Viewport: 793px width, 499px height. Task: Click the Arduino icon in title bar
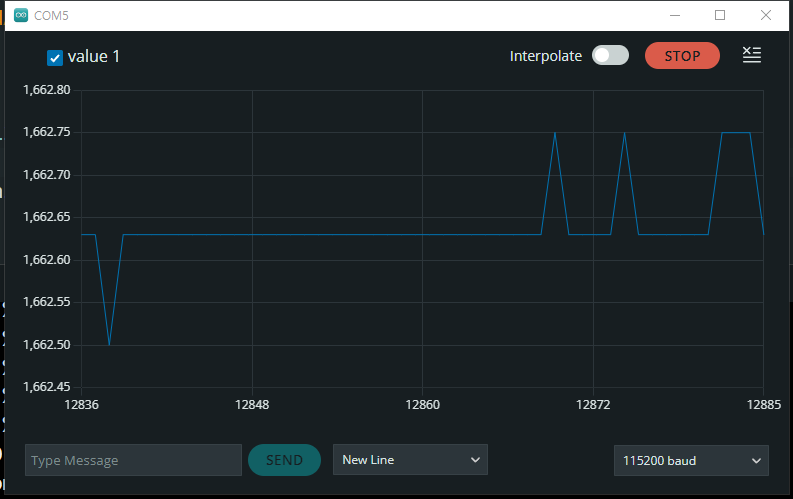(21, 16)
